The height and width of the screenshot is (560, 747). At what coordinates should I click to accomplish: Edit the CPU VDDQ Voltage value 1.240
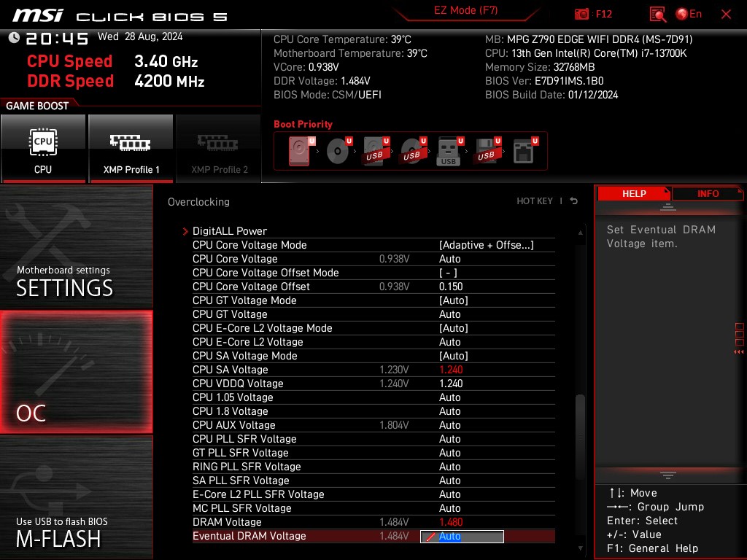point(451,384)
